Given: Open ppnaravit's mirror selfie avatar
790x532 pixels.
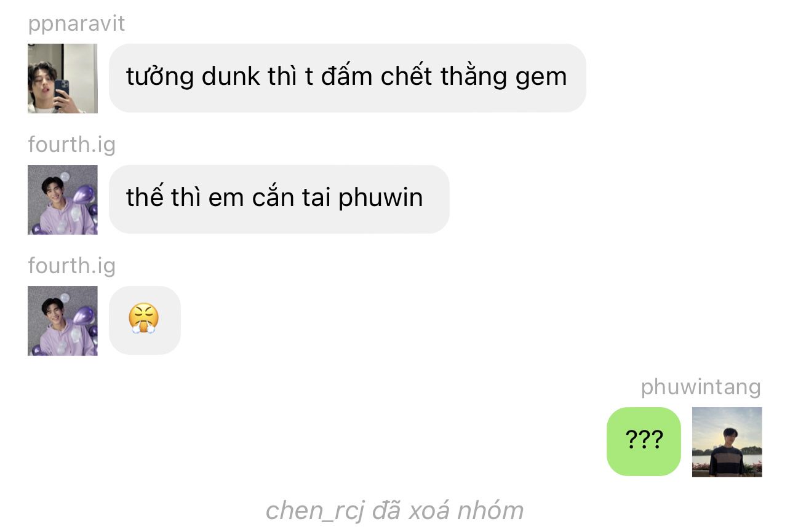Looking at the screenshot, I should (x=62, y=78).
